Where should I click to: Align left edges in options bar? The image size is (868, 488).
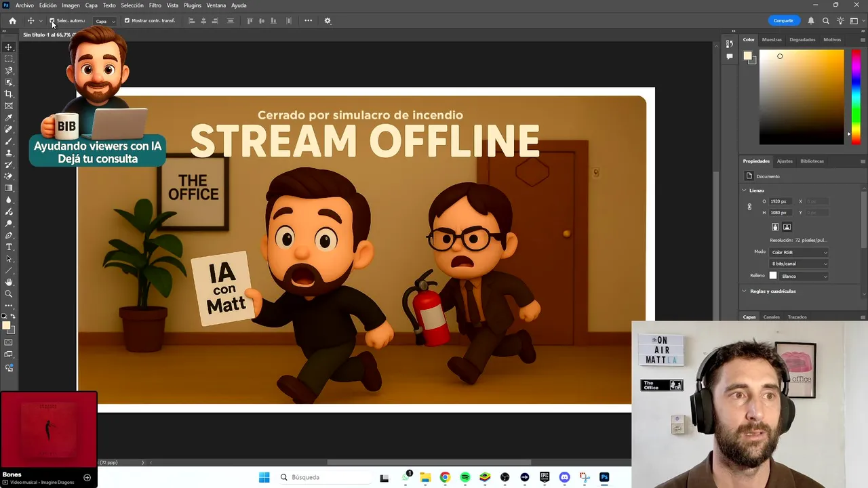pos(192,20)
